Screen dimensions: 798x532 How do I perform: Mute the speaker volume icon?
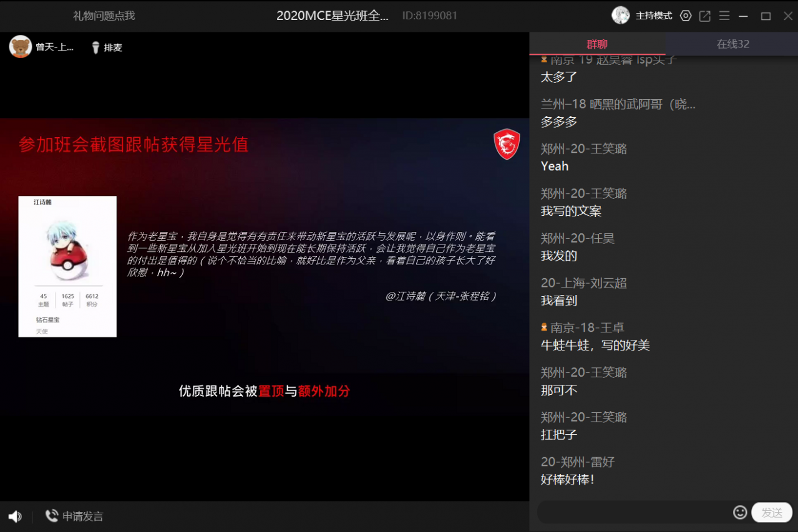15,516
